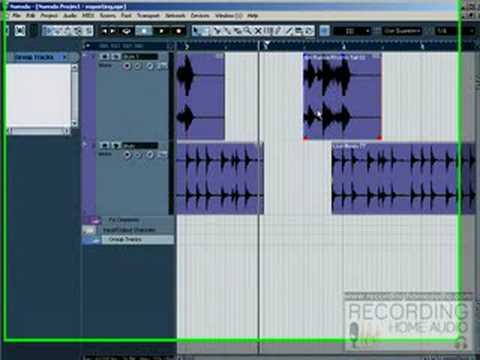This screenshot has height=360, width=480.
Task: Click the second track's name field
Action: [140, 146]
